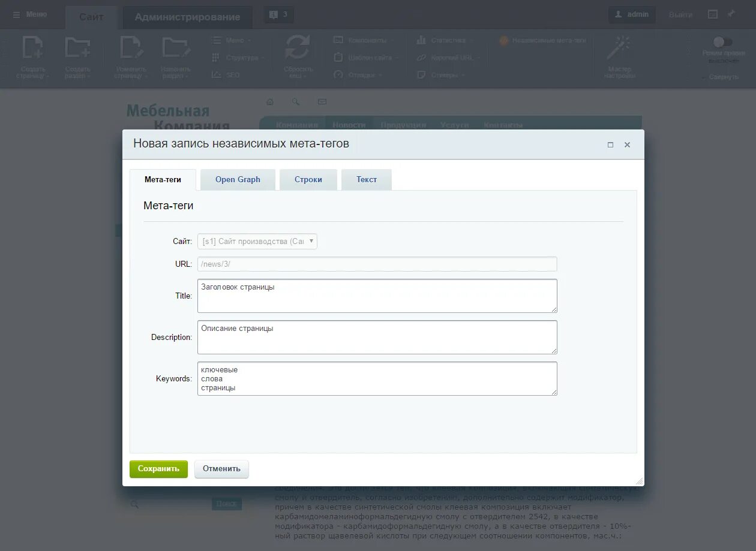This screenshot has height=551, width=756.
Task: Click the magnifier search icon above navigation
Action: (x=296, y=101)
